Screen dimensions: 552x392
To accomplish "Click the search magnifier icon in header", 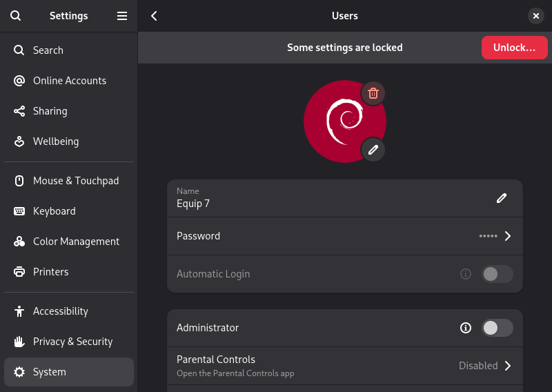I will (x=16, y=16).
